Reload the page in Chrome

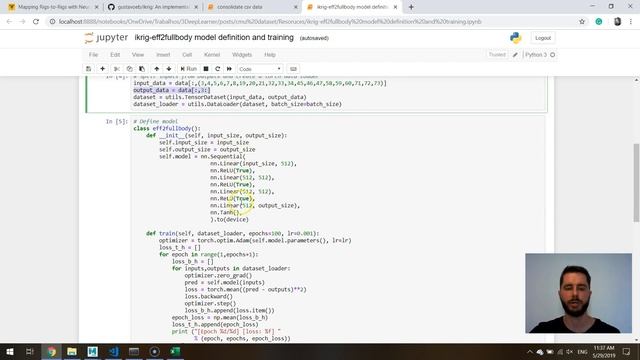click(x=36, y=22)
